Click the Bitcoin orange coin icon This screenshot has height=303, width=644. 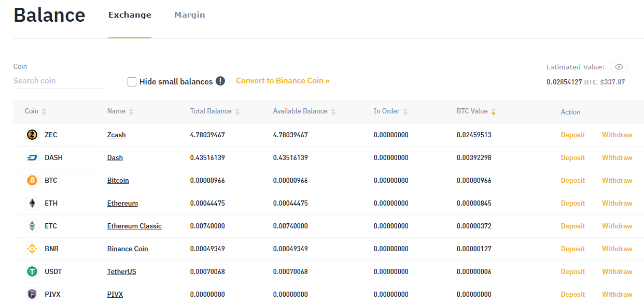pos(32,181)
